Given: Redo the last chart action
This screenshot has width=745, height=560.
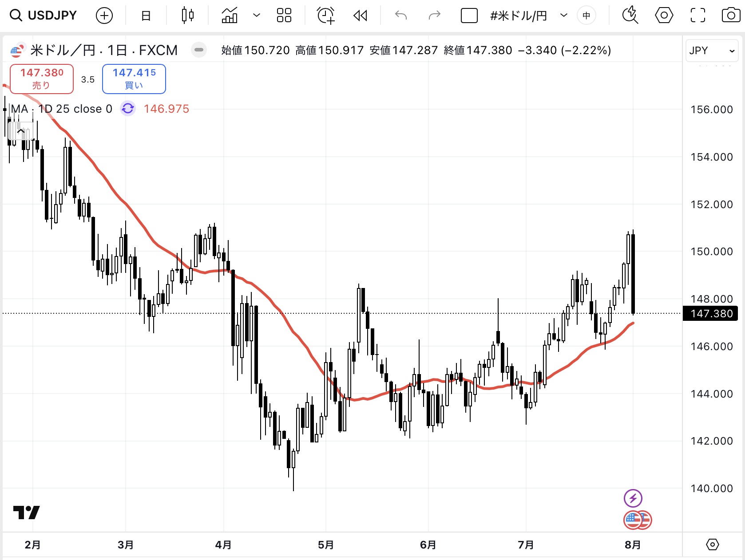Looking at the screenshot, I should (434, 16).
